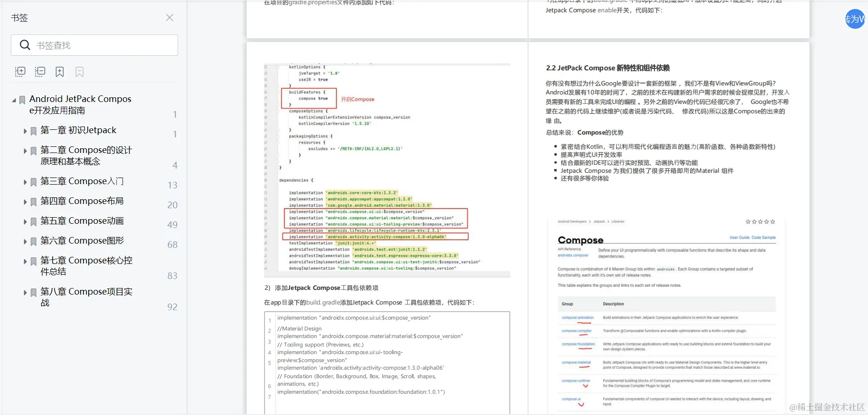Open the User Guide link

click(x=739, y=237)
